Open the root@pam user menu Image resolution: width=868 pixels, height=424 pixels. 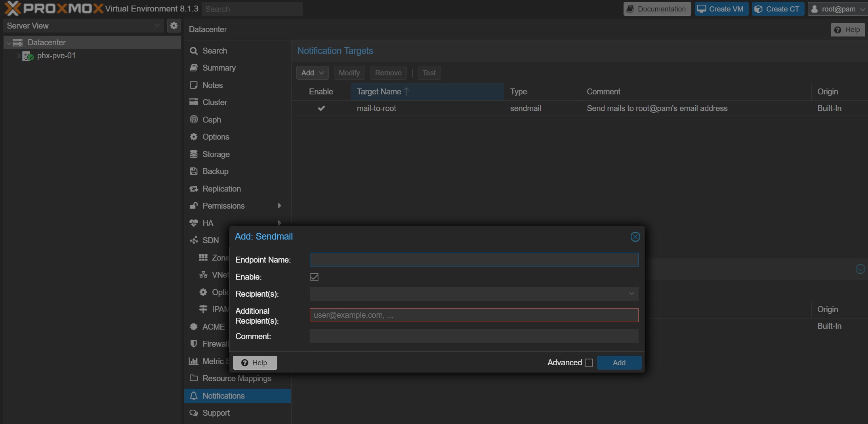[x=837, y=9]
